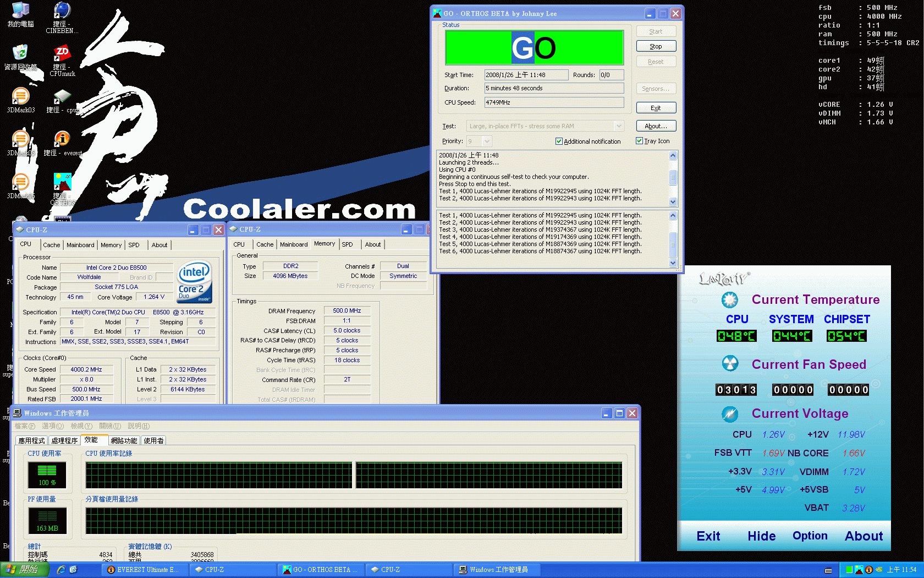Click the taskbar clock showing 11:54
This screenshot has height=578, width=924.
pos(902,570)
